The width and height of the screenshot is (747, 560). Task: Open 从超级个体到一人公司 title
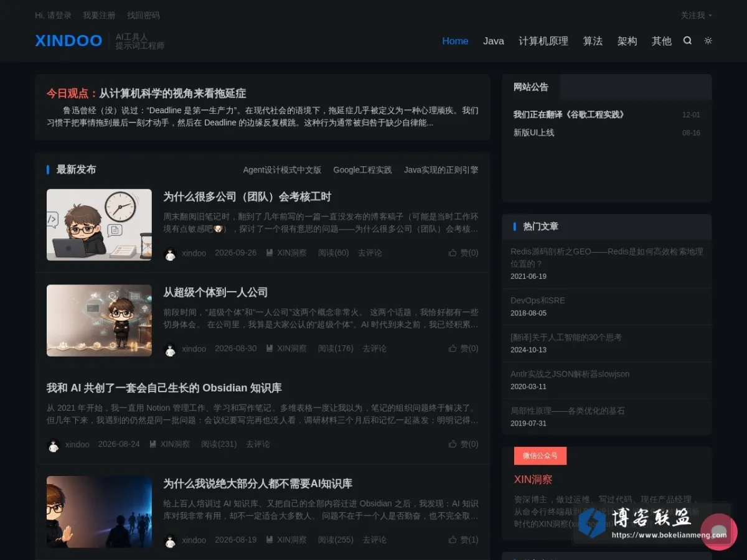(215, 292)
